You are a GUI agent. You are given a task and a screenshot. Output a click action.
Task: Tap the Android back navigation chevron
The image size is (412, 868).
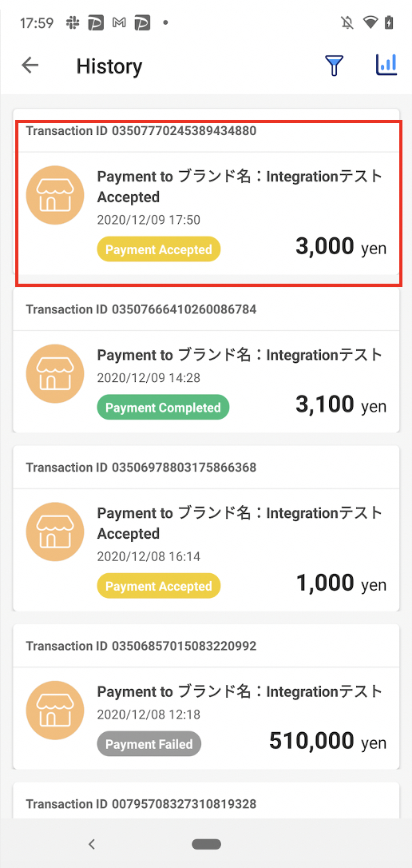[x=92, y=844]
